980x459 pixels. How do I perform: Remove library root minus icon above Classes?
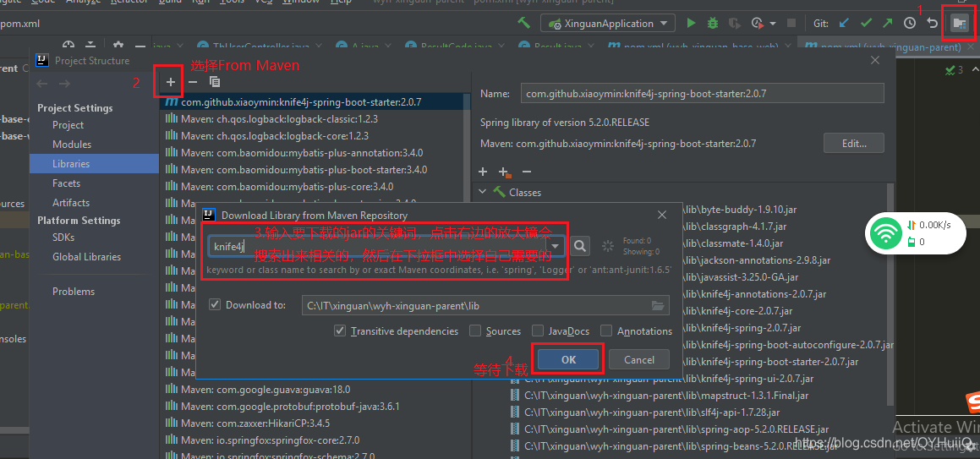(x=526, y=172)
